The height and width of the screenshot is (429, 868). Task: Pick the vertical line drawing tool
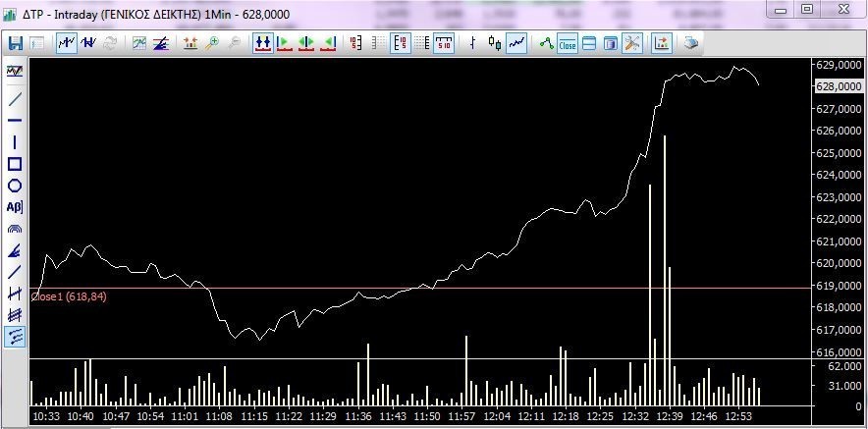pos(15,142)
